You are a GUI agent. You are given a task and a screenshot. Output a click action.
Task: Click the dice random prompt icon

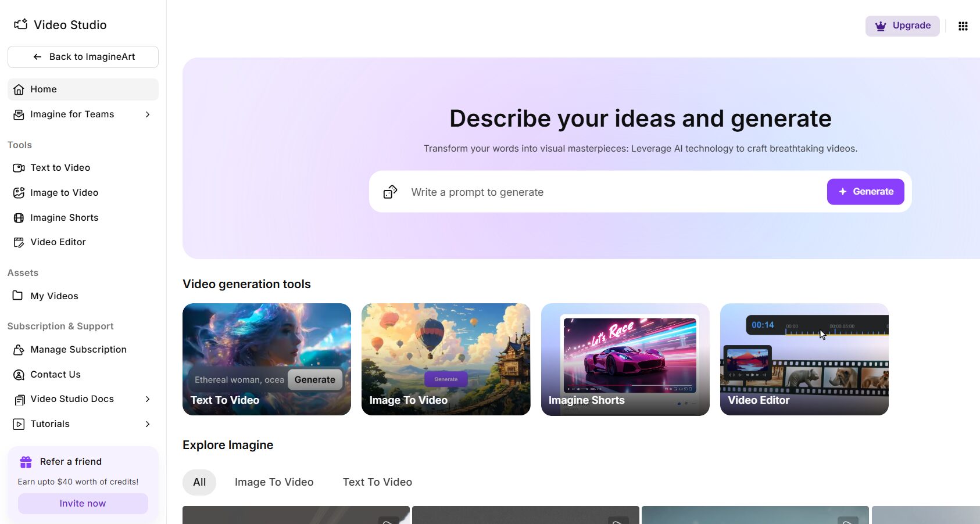click(x=390, y=192)
